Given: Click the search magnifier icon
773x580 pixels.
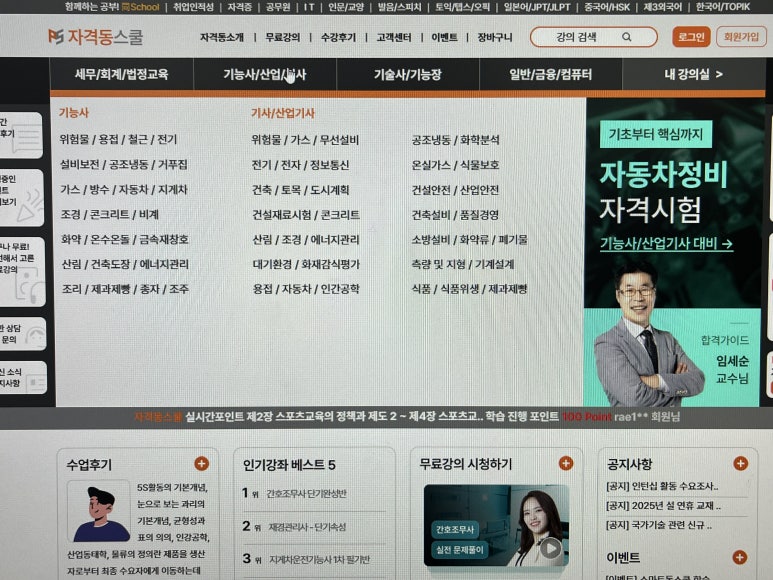Looking at the screenshot, I should coord(627,37).
